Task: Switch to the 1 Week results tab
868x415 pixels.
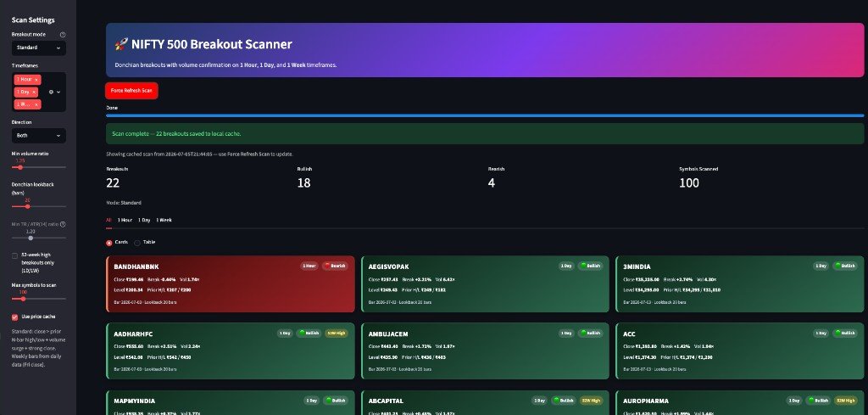Action: pos(164,220)
